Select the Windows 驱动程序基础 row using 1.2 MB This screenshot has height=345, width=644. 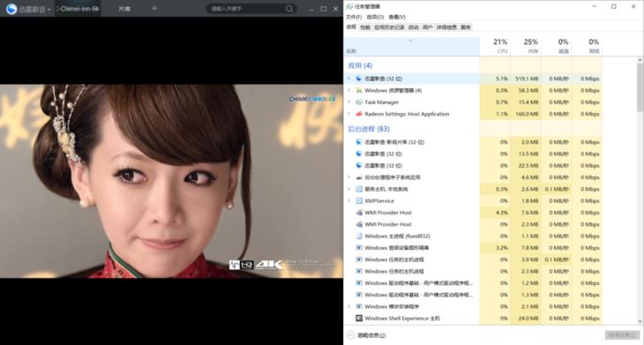click(x=473, y=283)
